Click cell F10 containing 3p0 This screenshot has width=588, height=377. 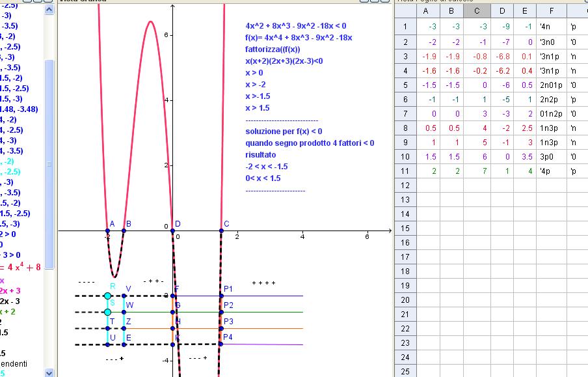[x=552, y=156]
